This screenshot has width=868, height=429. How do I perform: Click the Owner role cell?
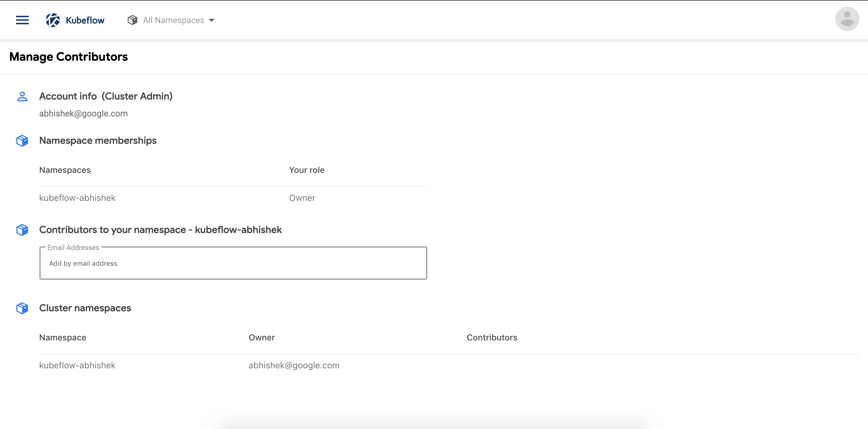(302, 198)
